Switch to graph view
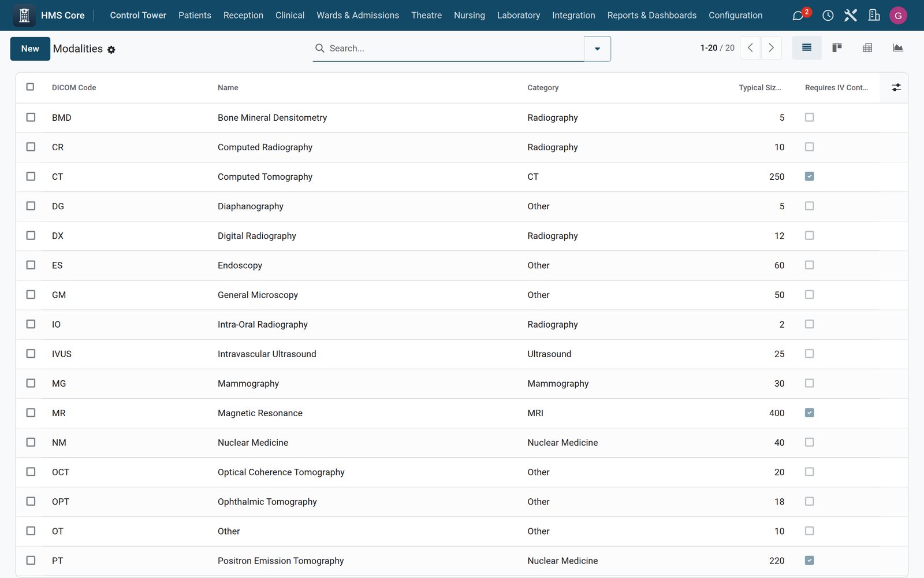Screen dimensions: 924x578 point(897,48)
